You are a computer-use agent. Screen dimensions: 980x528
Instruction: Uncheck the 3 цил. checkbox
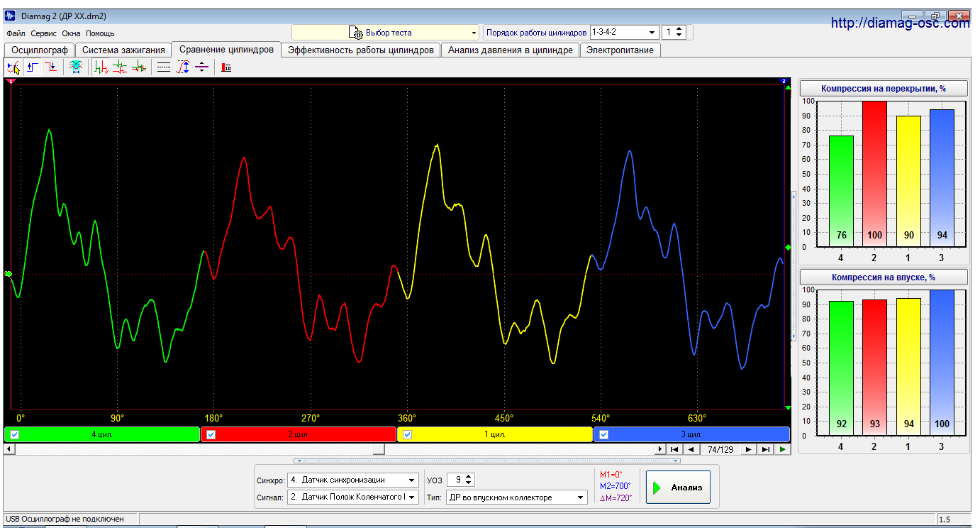tap(603, 435)
